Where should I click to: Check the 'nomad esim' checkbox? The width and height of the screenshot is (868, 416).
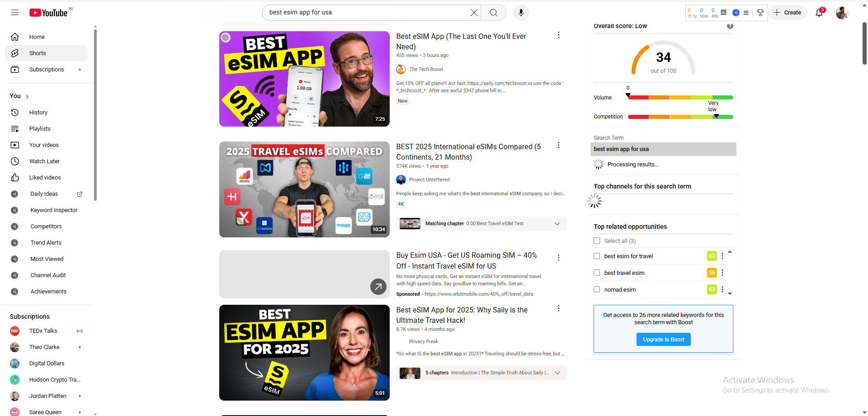coord(597,289)
